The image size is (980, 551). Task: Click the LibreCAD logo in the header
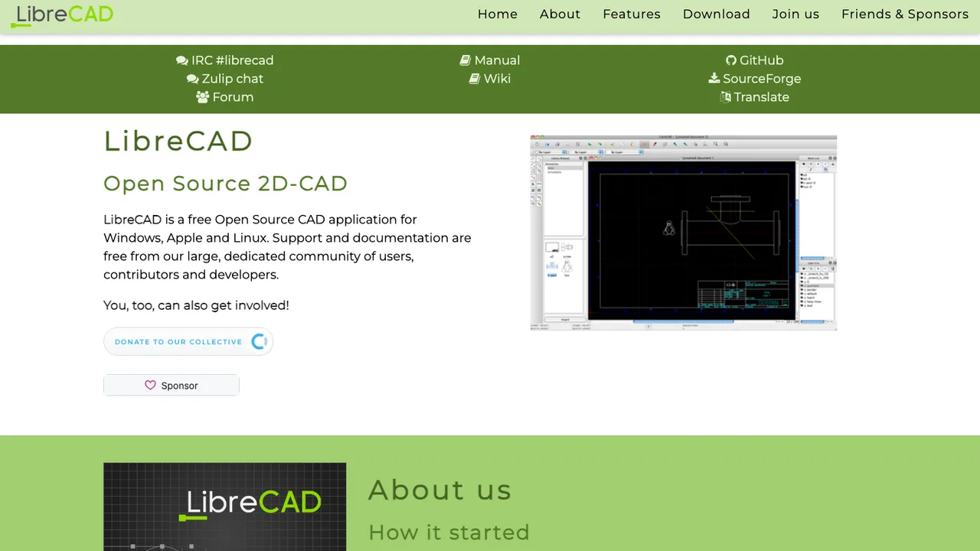62,15
